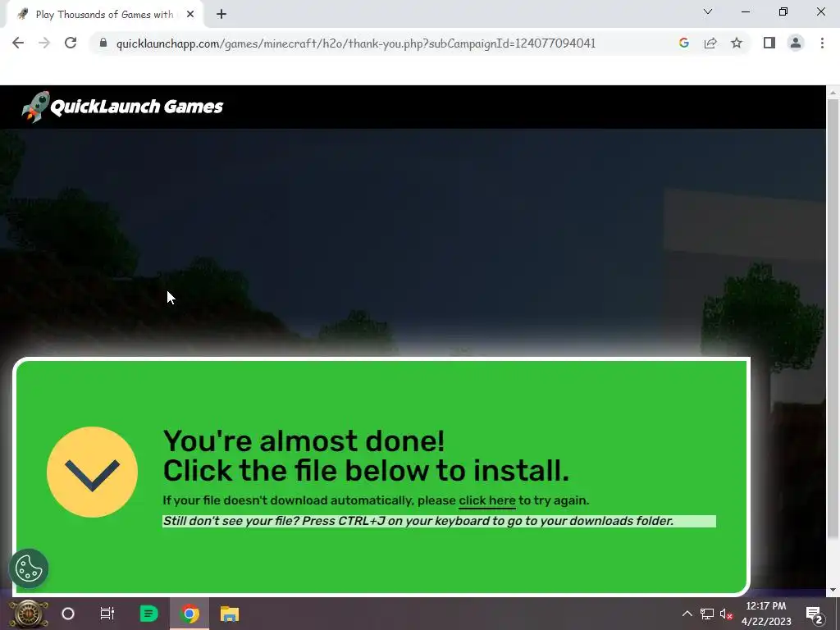Restore down the Chrome window
This screenshot has width=840, height=630.
(x=783, y=11)
